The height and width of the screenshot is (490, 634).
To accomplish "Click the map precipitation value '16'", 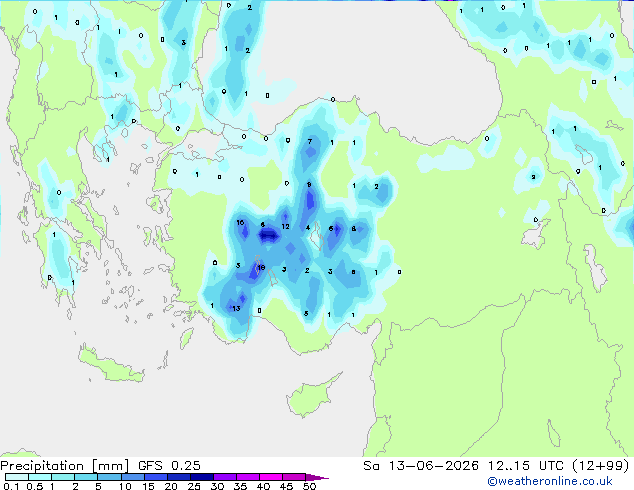I will (x=240, y=223).
